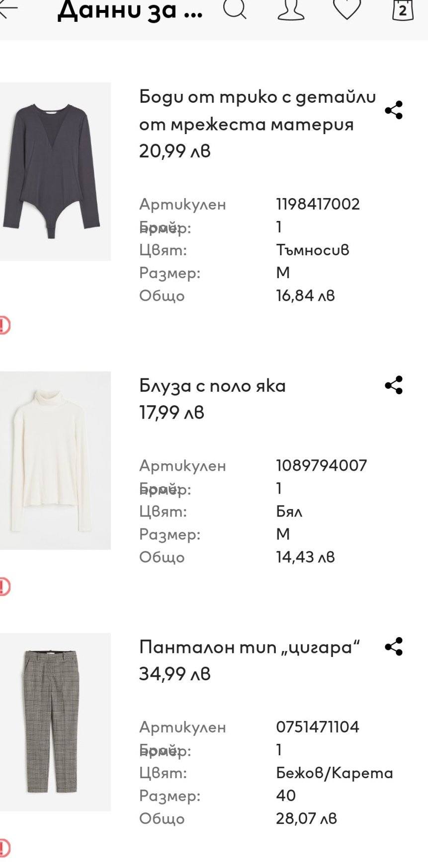Viewport: 428px width, 868px height.
Task: Tap the article number 1089794007
Action: pyautogui.click(x=321, y=465)
